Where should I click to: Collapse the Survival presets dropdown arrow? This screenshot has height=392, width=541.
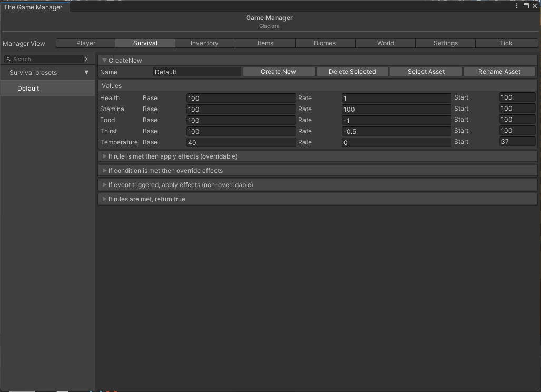coord(86,73)
